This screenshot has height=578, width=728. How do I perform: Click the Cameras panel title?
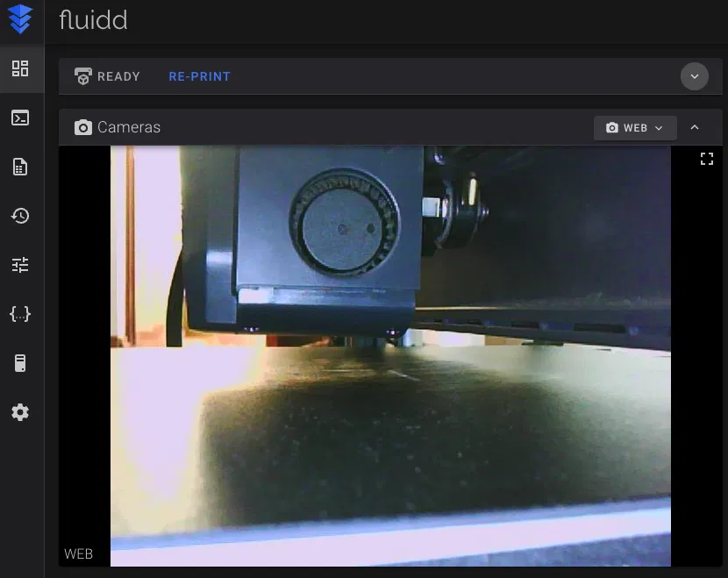tap(129, 127)
